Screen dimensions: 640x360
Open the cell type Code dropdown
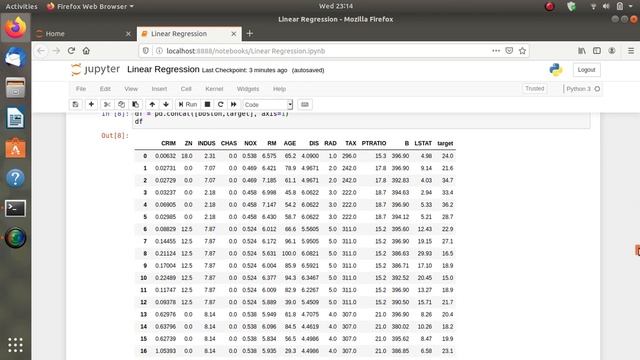pyautogui.click(x=268, y=105)
